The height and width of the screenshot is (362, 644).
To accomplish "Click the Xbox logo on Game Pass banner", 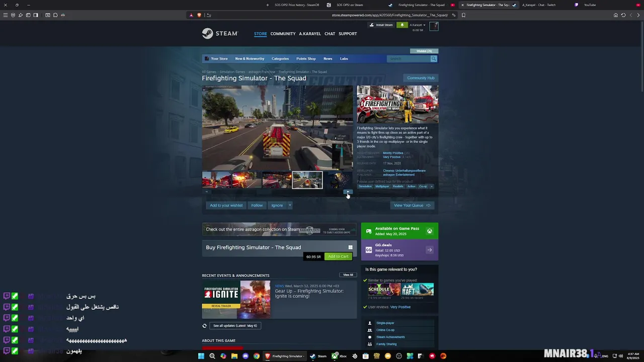I will tap(430, 231).
